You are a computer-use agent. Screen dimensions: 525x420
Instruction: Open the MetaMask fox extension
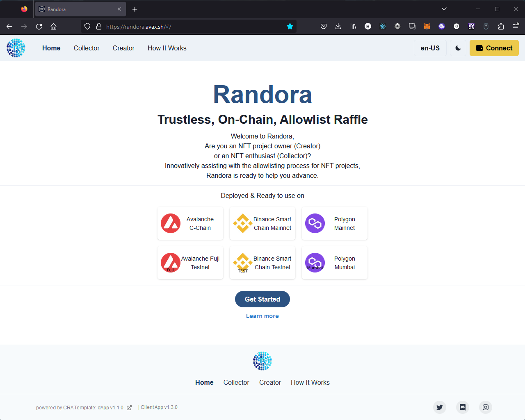[427, 26]
